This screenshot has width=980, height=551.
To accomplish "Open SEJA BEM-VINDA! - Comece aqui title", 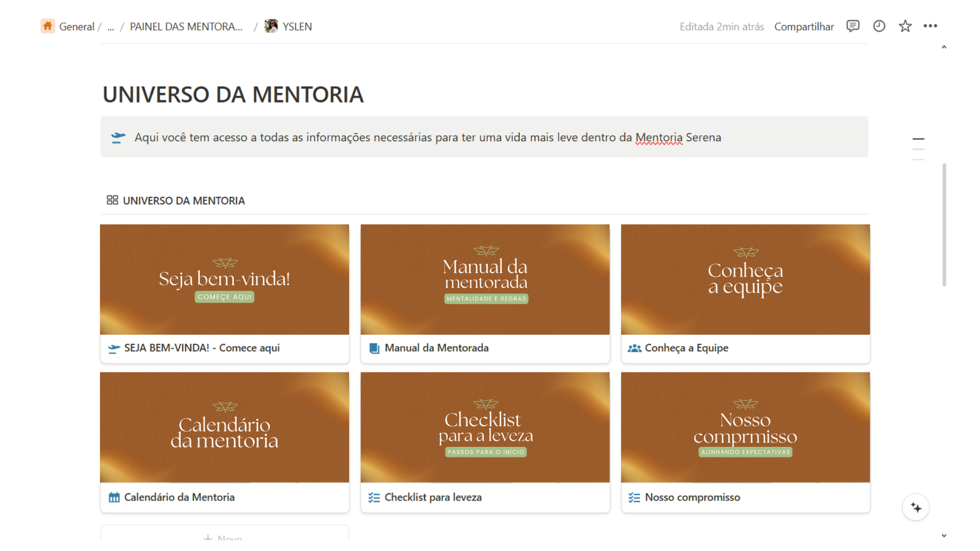I will click(x=202, y=348).
